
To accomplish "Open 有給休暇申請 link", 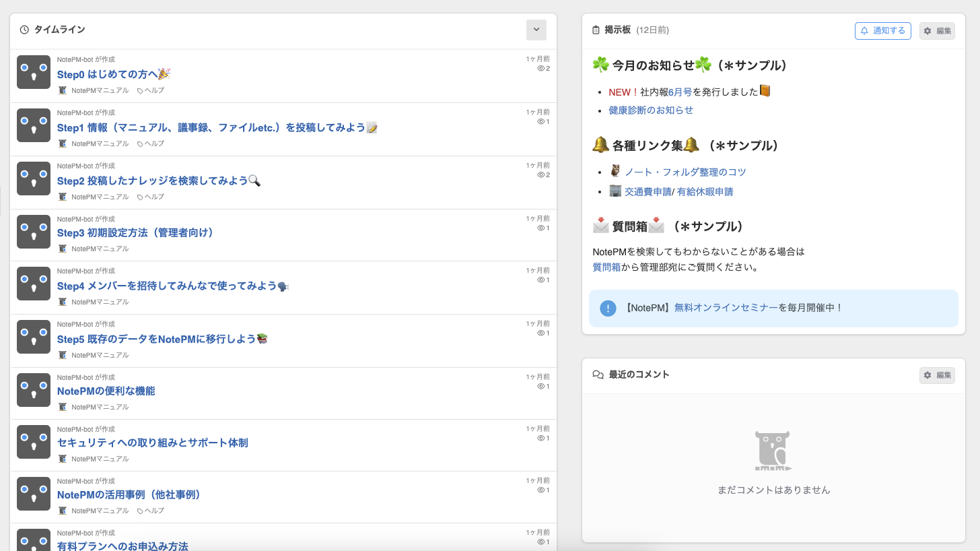I will pyautogui.click(x=705, y=191).
